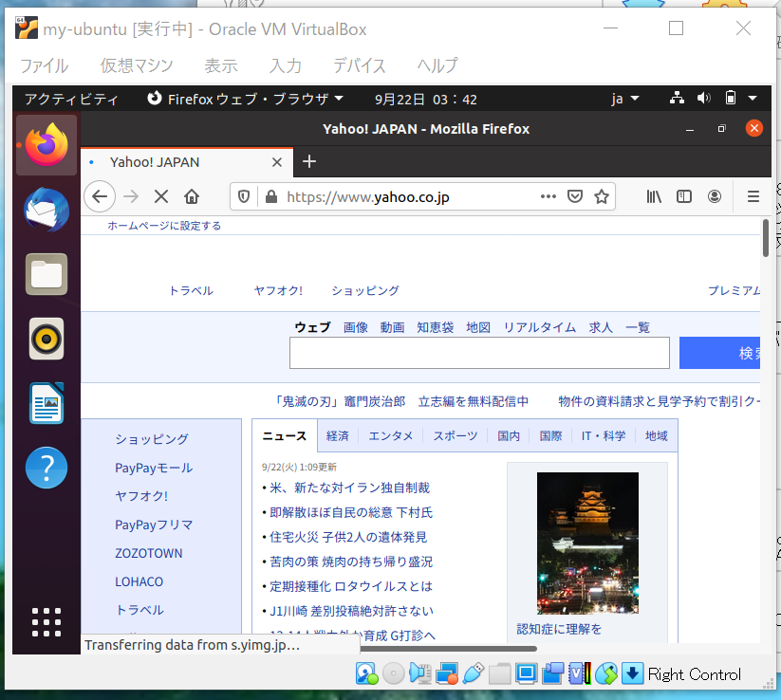
Task: Switch to 経済 news tab
Action: (x=337, y=435)
